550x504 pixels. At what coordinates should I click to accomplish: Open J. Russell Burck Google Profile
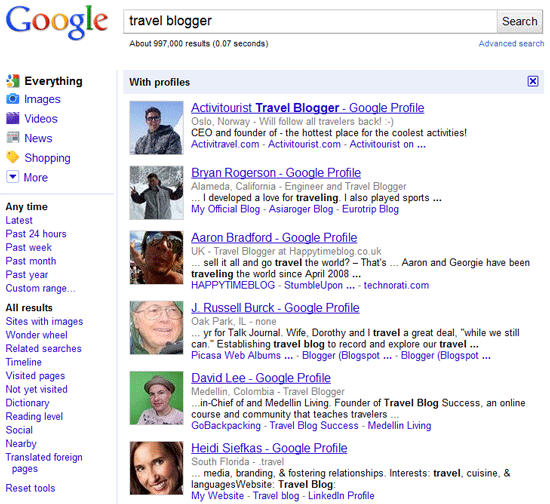(275, 308)
